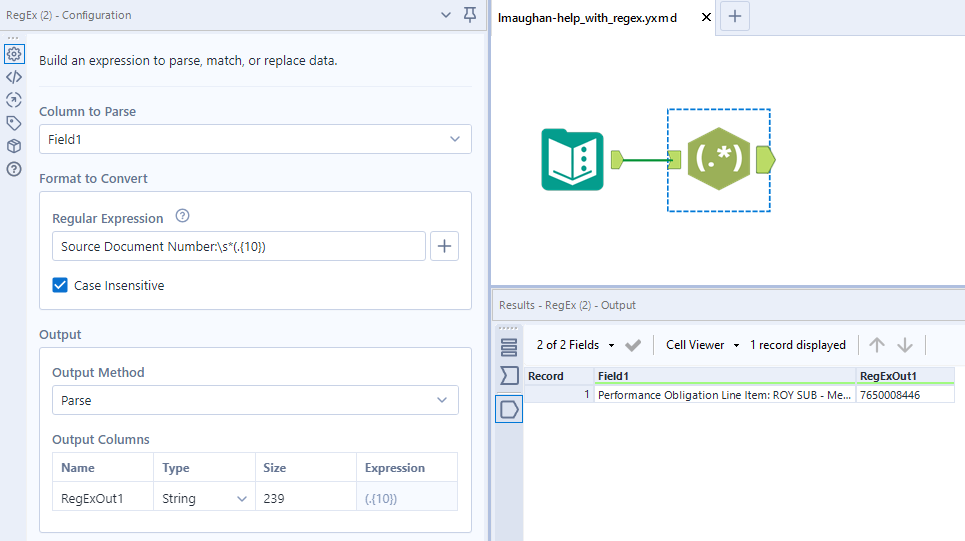Click the Regular Expression input field
The width and height of the screenshot is (965, 541).
tap(238, 246)
